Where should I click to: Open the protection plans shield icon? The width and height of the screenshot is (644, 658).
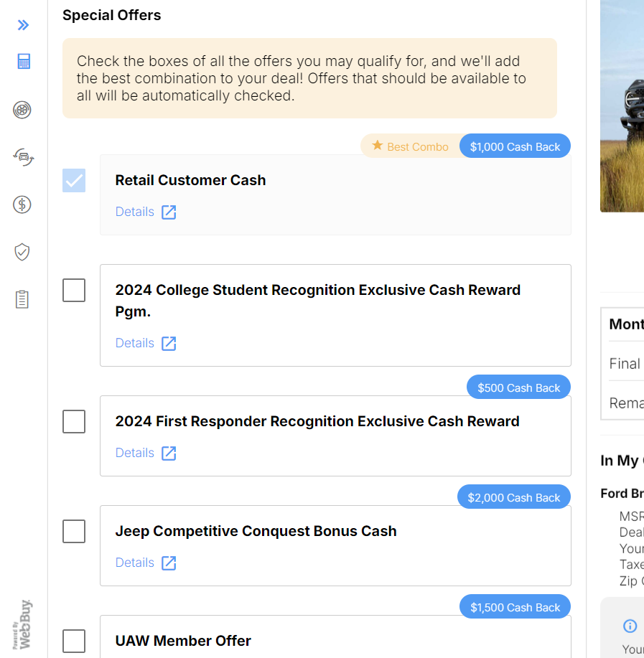(x=22, y=252)
